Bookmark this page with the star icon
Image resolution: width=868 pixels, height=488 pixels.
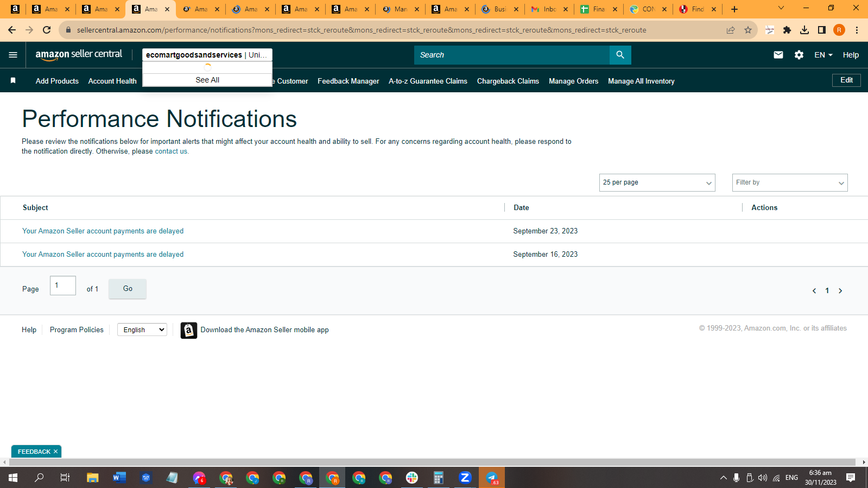click(x=748, y=30)
